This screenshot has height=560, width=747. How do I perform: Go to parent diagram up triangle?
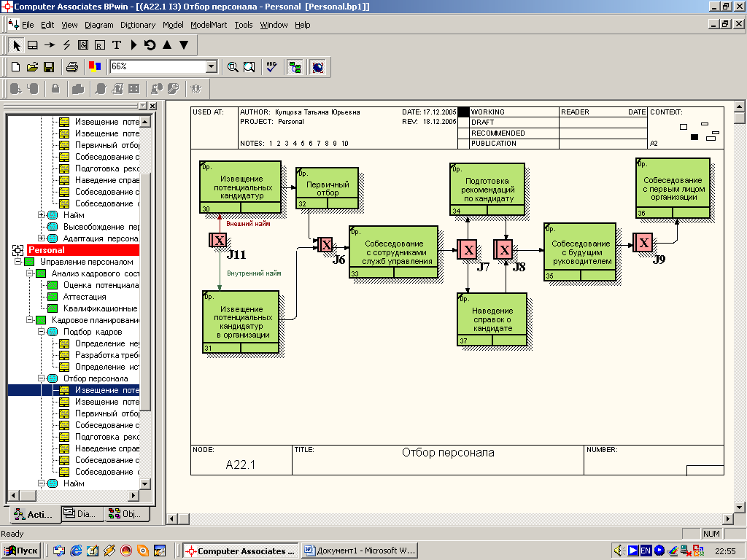pos(167,45)
